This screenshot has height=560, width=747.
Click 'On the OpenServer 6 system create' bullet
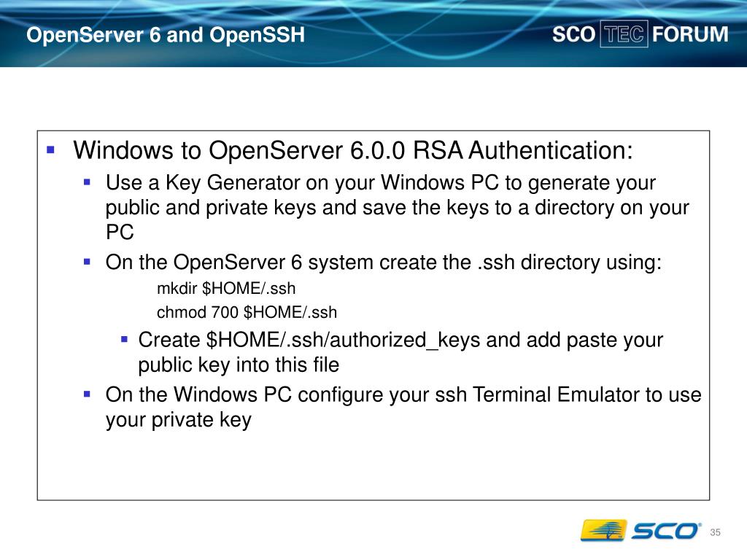(x=384, y=262)
